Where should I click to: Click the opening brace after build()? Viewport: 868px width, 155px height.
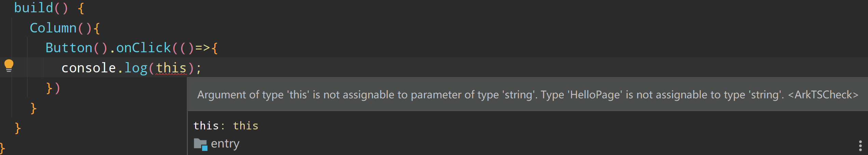click(81, 8)
